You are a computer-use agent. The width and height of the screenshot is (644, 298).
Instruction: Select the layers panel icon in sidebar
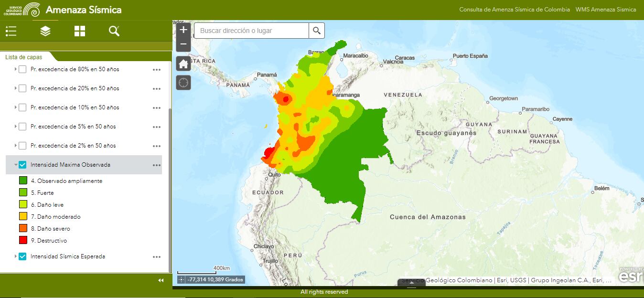click(x=45, y=31)
